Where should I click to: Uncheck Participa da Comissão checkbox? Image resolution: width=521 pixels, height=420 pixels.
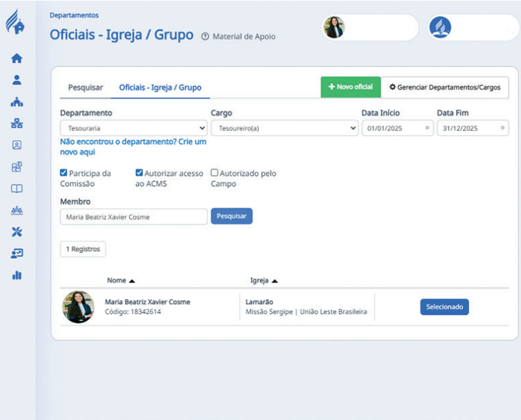pyautogui.click(x=64, y=174)
